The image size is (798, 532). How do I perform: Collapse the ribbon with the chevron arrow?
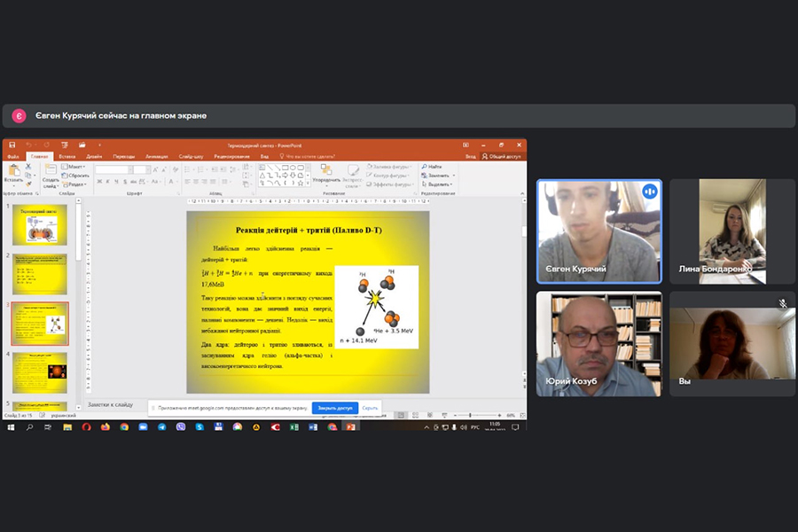[x=522, y=193]
